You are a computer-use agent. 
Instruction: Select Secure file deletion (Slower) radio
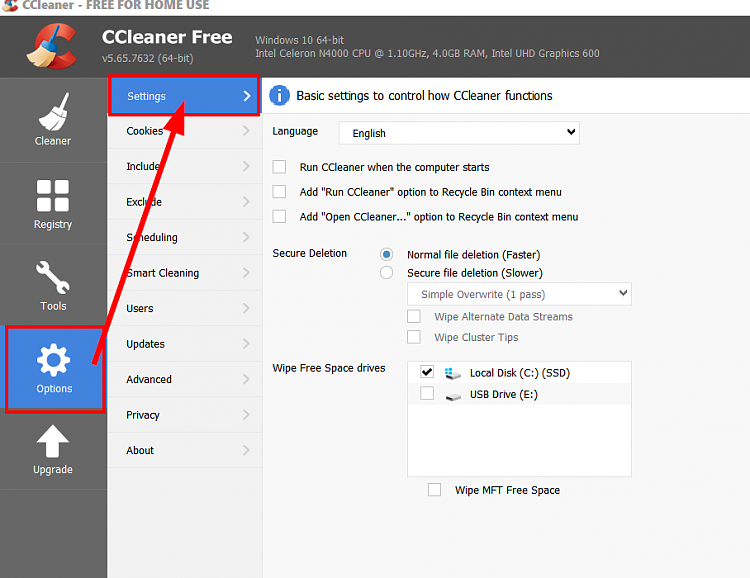pos(386,273)
